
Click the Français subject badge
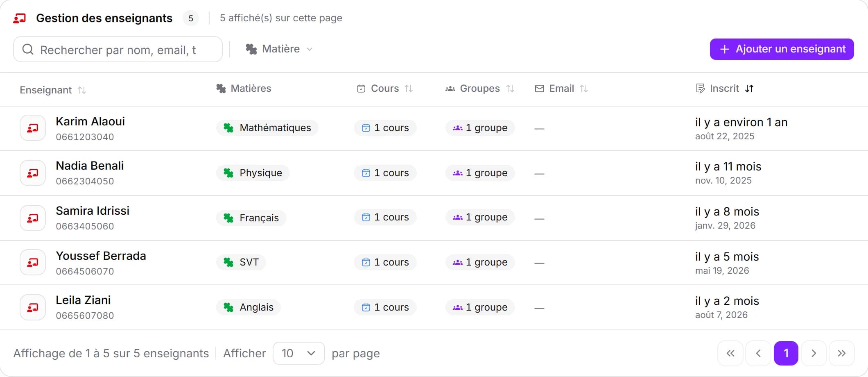pos(251,218)
